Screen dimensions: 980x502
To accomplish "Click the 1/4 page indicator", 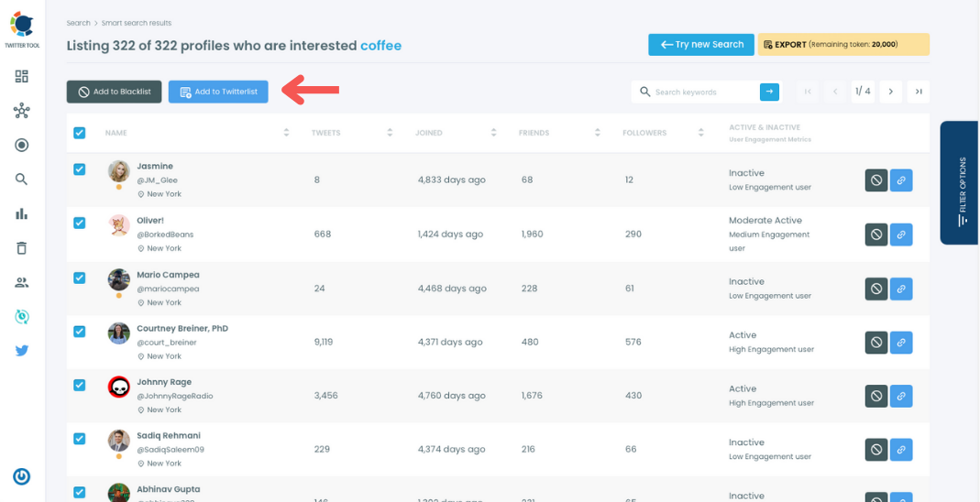I will 863,92.
